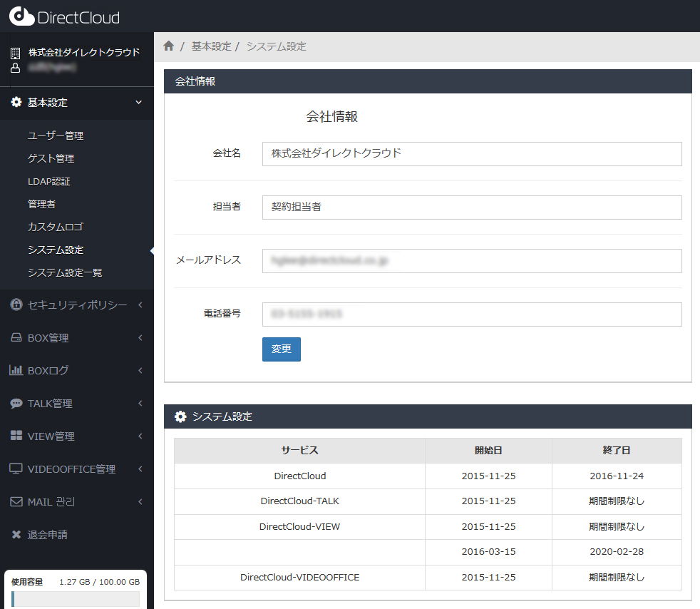Click the envelope icon for MAIL menu
This screenshot has height=609, width=700.
coord(16,502)
